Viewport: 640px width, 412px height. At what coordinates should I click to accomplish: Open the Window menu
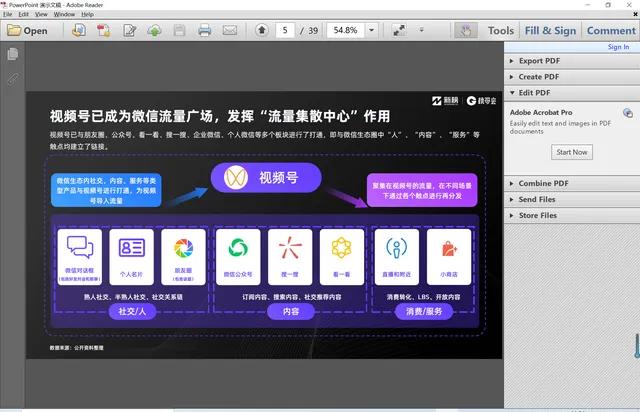click(x=64, y=14)
